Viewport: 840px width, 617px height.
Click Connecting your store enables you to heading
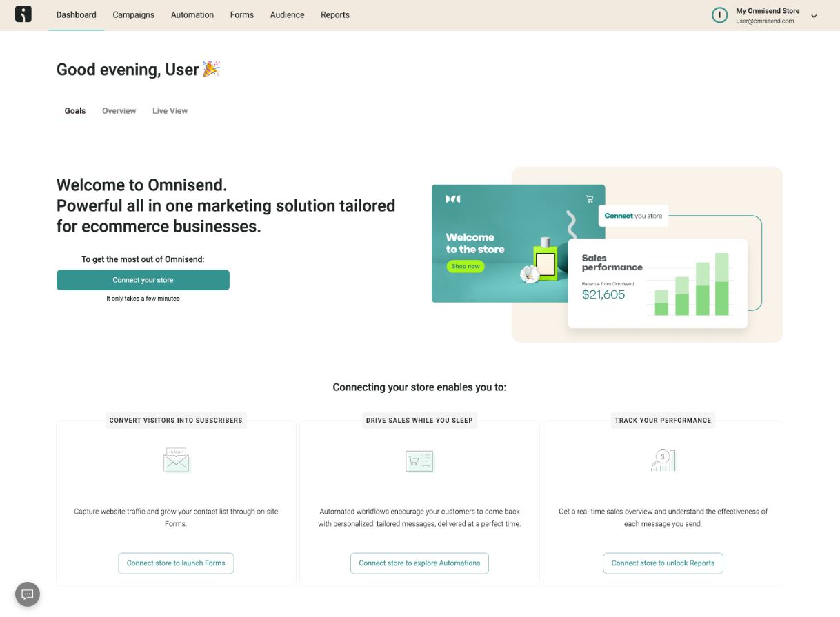[419, 387]
